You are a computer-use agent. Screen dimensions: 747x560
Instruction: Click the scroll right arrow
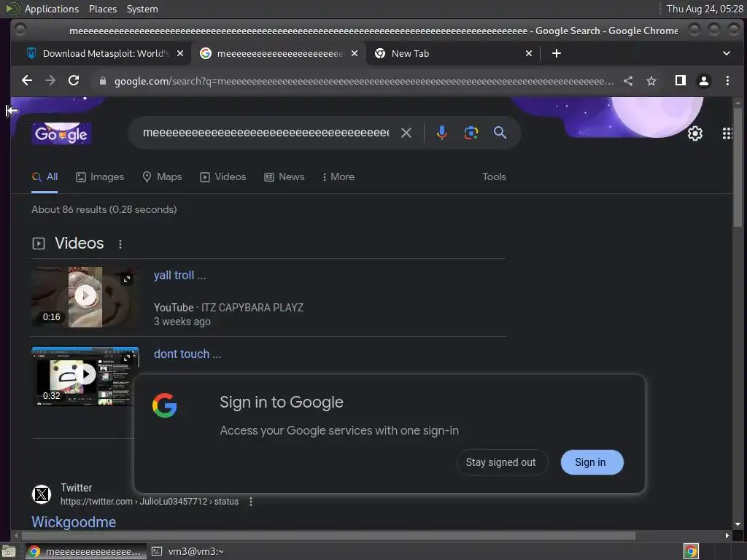point(727,536)
